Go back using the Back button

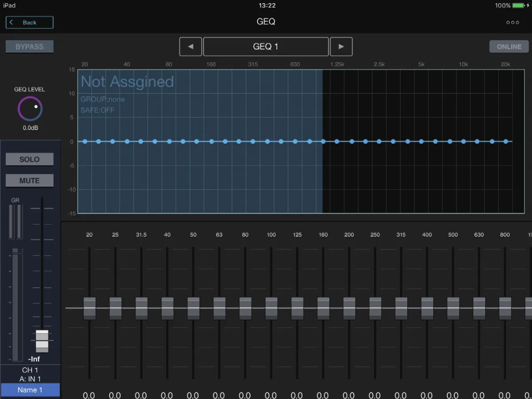[30, 23]
